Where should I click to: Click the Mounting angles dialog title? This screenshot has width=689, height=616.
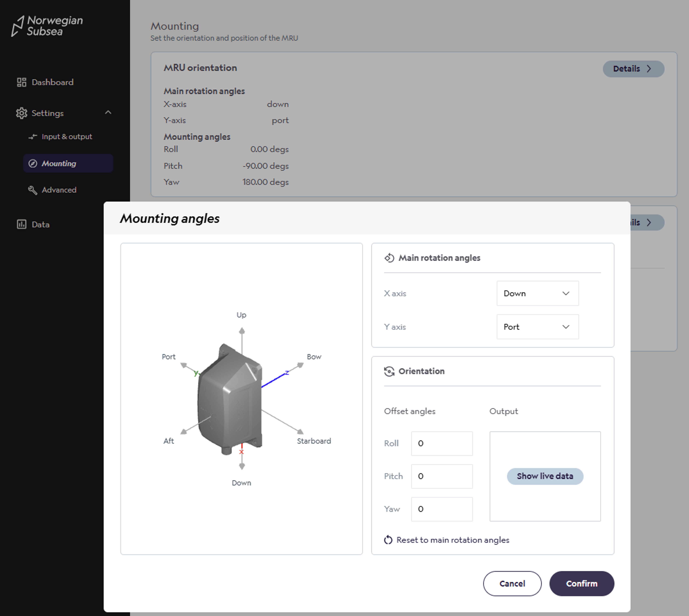pyautogui.click(x=170, y=218)
